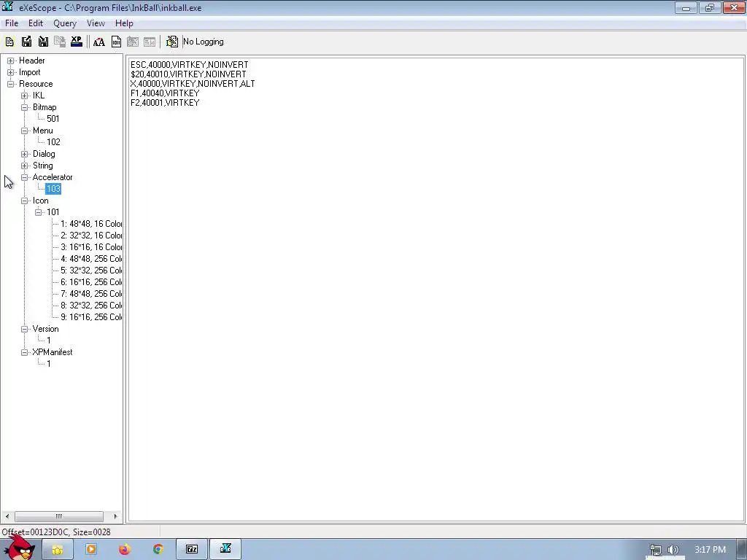The width and height of the screenshot is (747, 560).
Task: Expand the Header tree node
Action: coord(10,61)
